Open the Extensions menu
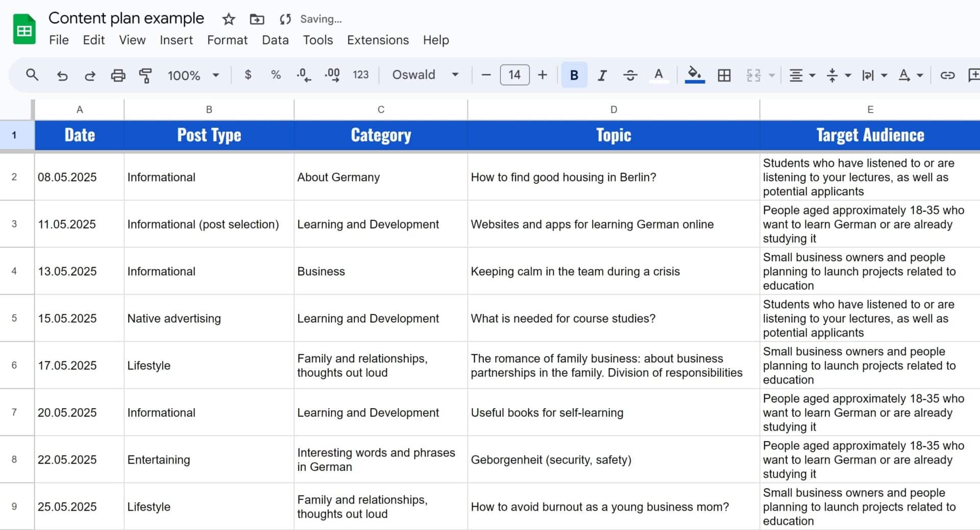This screenshot has height=530, width=980. 378,40
